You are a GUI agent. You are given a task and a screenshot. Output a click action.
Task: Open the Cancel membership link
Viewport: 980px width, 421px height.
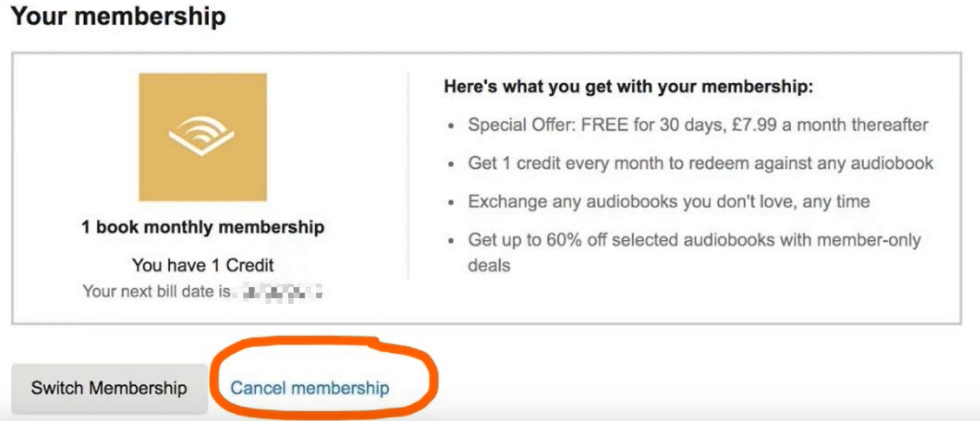tap(310, 388)
